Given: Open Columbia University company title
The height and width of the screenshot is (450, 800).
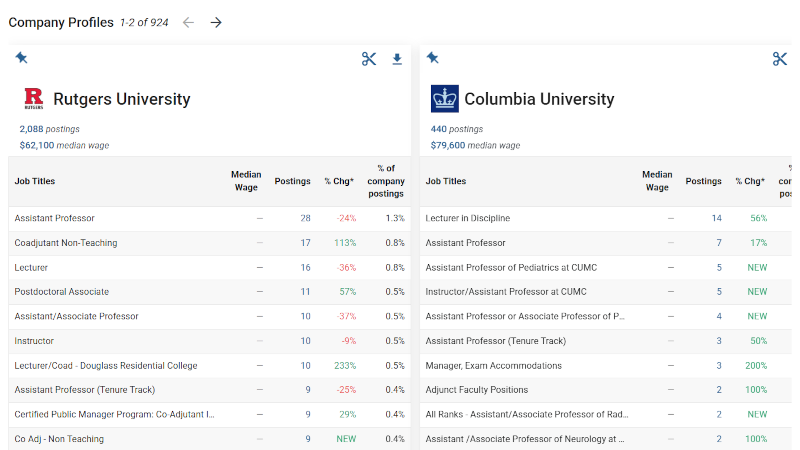Looking at the screenshot, I should pos(539,99).
